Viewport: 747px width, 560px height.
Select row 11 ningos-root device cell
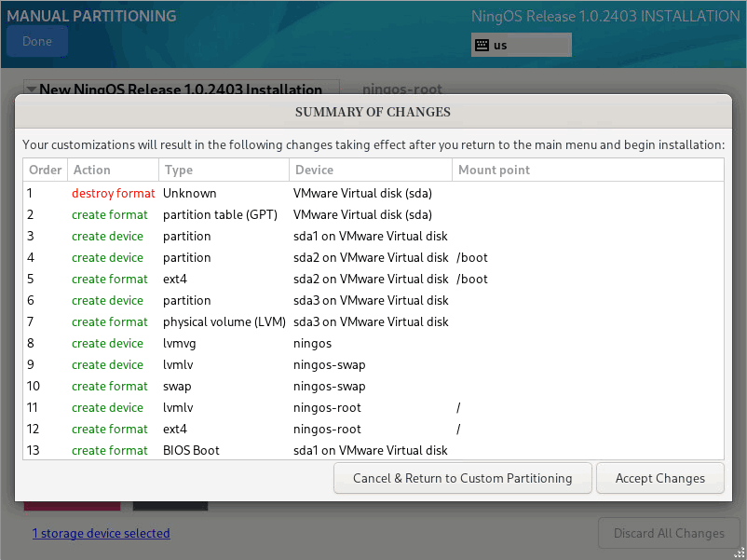point(327,407)
